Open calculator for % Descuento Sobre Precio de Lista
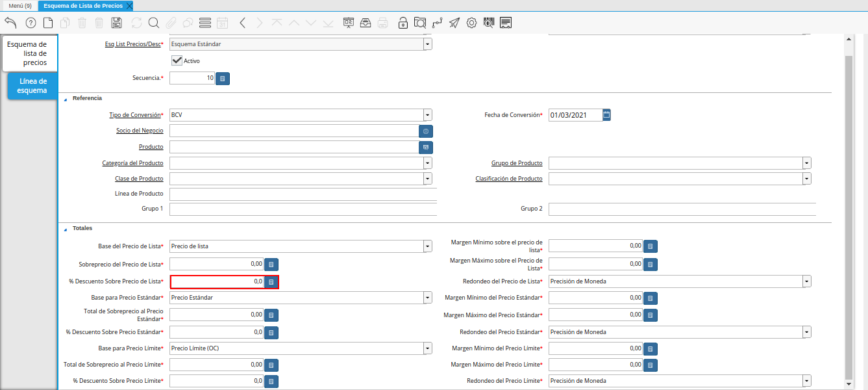Screen dimensions: 868x390 (271, 282)
